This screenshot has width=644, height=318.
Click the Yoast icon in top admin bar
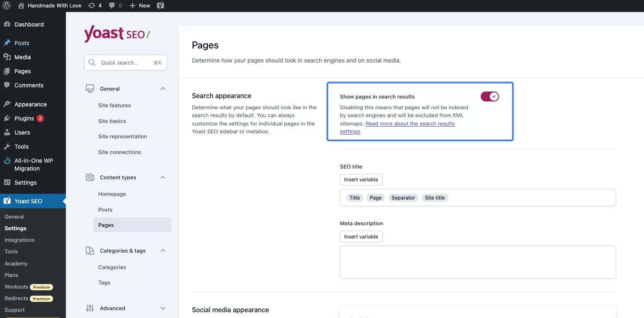point(160,6)
